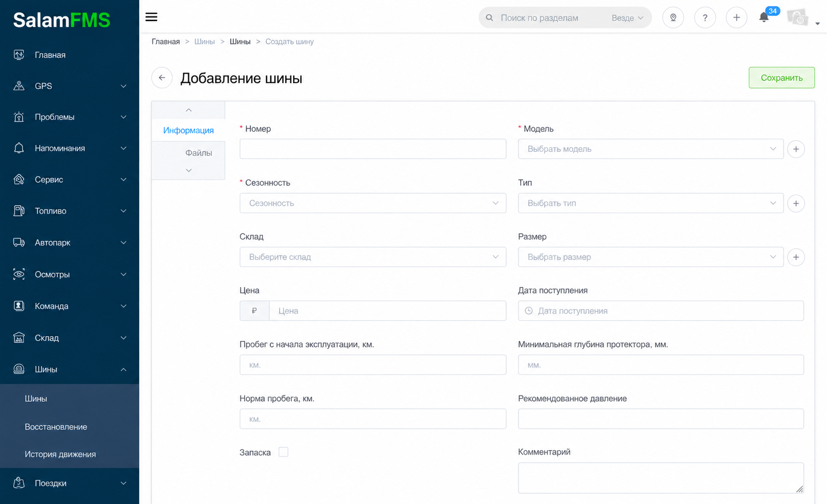The image size is (827, 504).
Task: Open the Выбрать модель dropdown
Action: click(651, 149)
